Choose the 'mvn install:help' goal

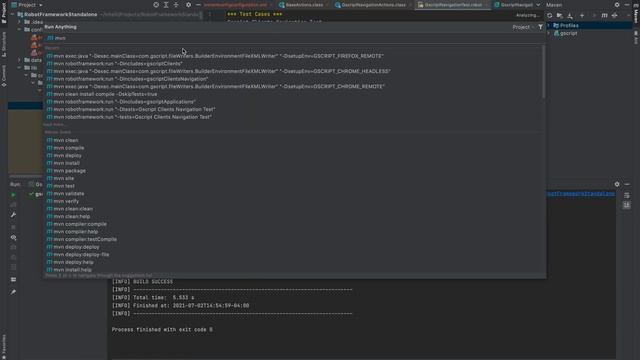click(69, 270)
